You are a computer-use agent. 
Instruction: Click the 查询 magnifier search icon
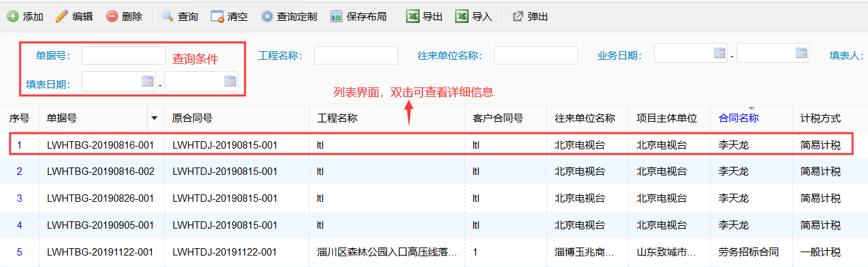167,16
